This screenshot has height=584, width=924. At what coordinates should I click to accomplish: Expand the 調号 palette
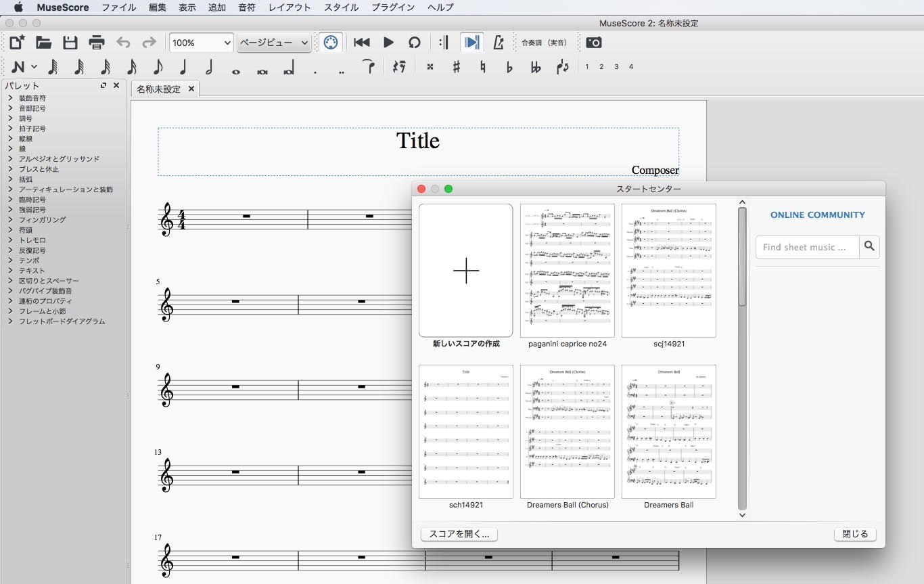pyautogui.click(x=11, y=118)
